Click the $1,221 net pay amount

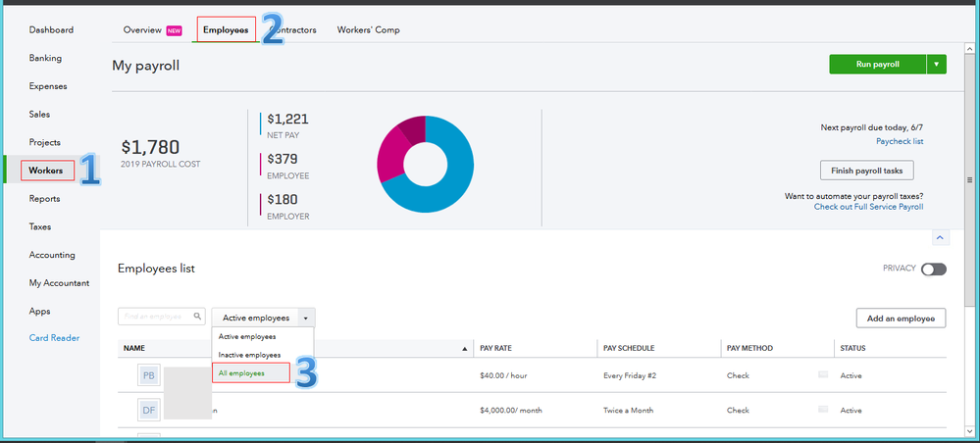[287, 119]
